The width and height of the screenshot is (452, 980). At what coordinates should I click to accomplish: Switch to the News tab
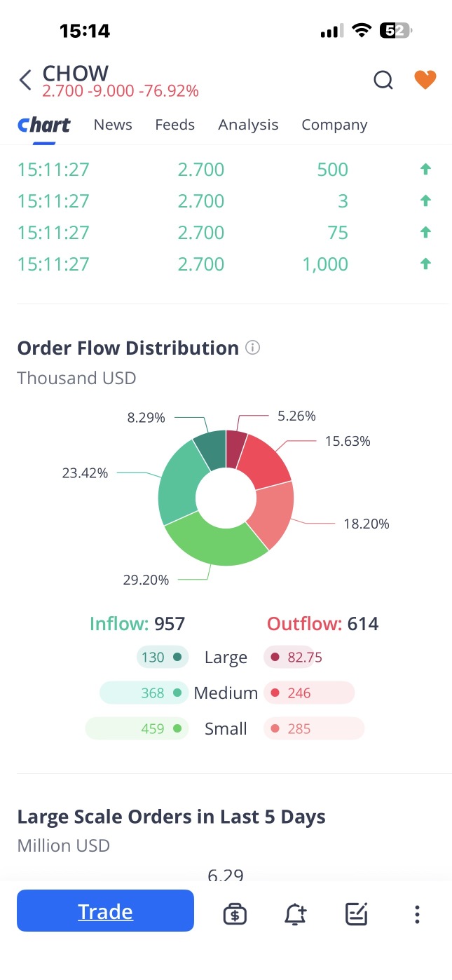[113, 125]
